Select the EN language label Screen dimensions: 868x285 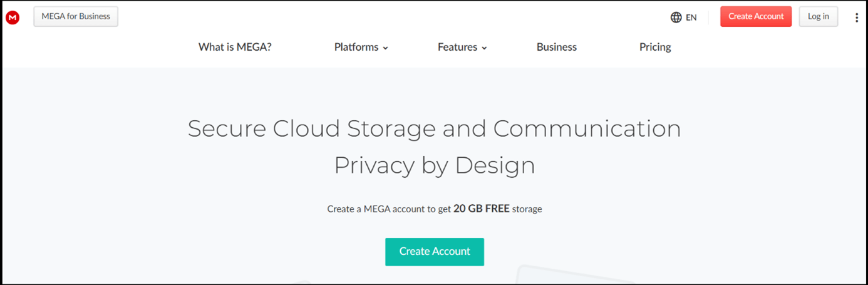tap(691, 18)
